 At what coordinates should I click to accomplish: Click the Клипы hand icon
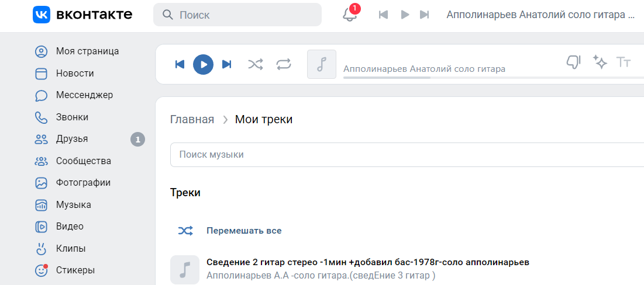click(x=41, y=249)
